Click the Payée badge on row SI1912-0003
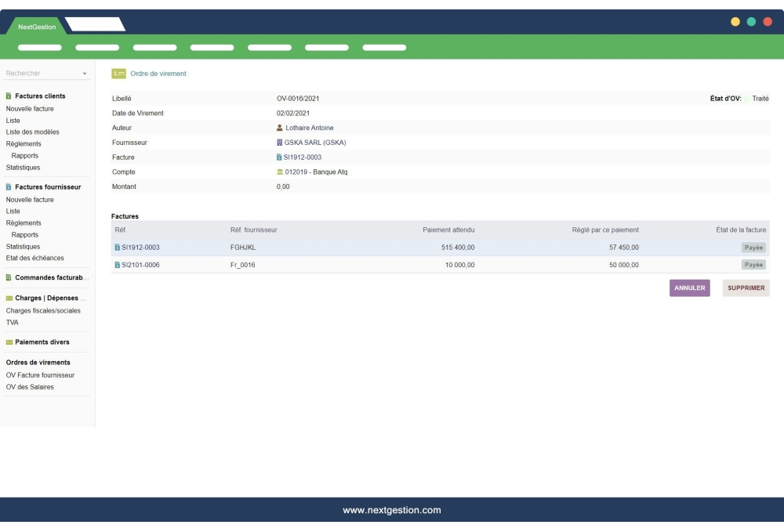The width and height of the screenshot is (784, 532). click(754, 247)
